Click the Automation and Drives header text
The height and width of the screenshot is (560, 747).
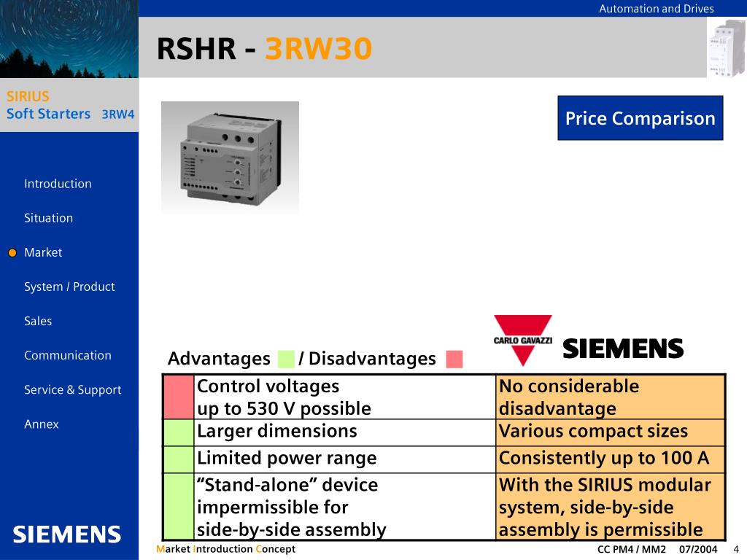click(x=657, y=9)
